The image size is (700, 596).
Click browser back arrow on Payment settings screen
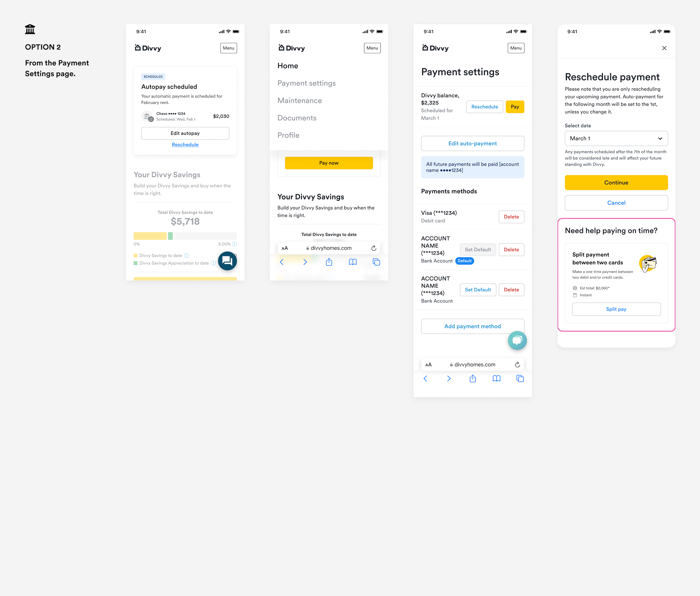(425, 379)
